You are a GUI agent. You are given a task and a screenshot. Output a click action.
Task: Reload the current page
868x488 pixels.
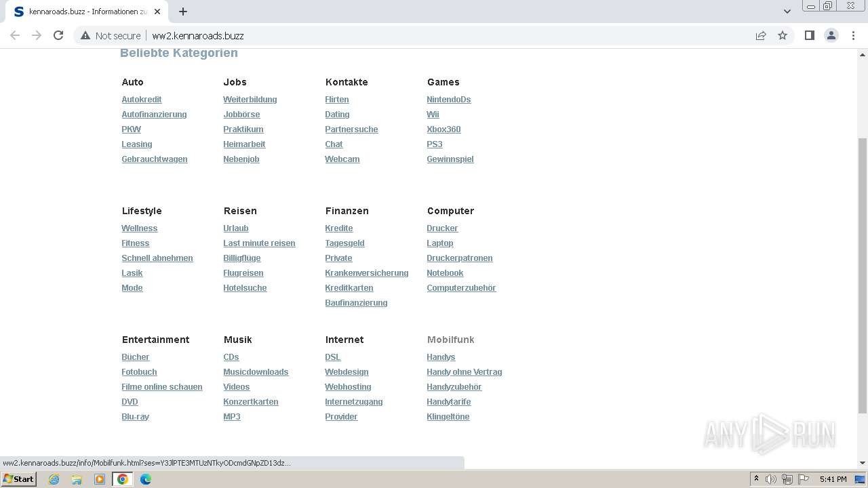58,35
